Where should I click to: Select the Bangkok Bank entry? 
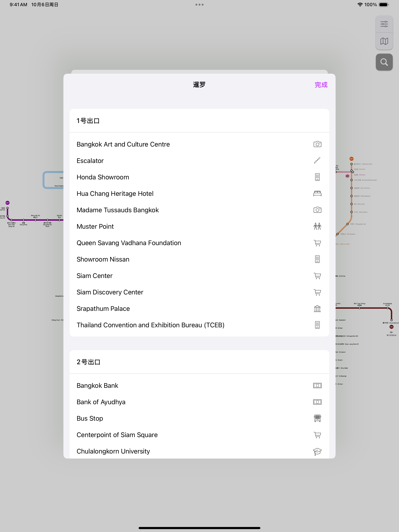pyautogui.click(x=199, y=385)
